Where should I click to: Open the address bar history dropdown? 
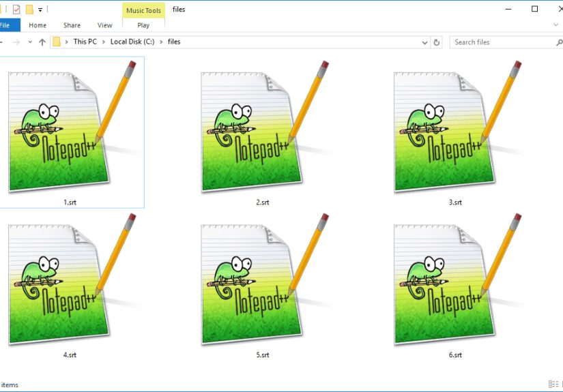[x=424, y=43]
